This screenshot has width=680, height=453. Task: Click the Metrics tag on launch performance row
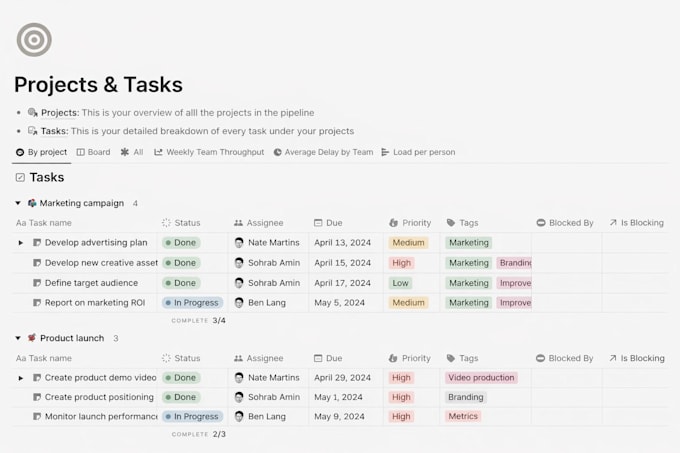click(x=463, y=417)
